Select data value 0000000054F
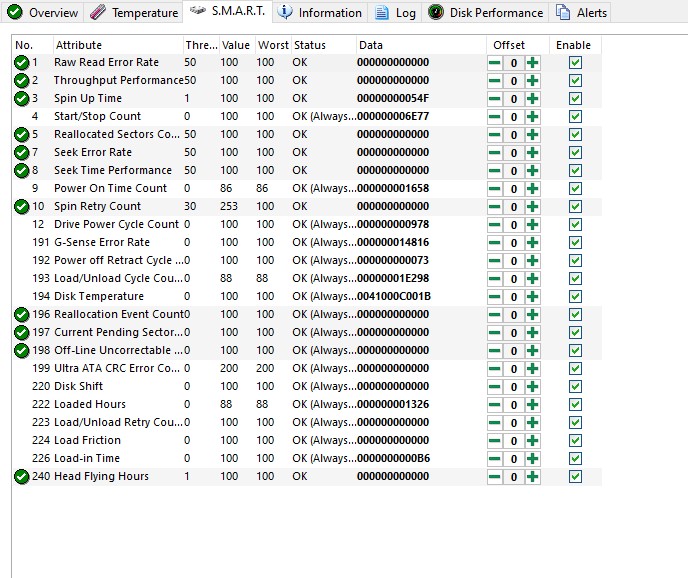Screen dimensions: 688x578 point(393,99)
